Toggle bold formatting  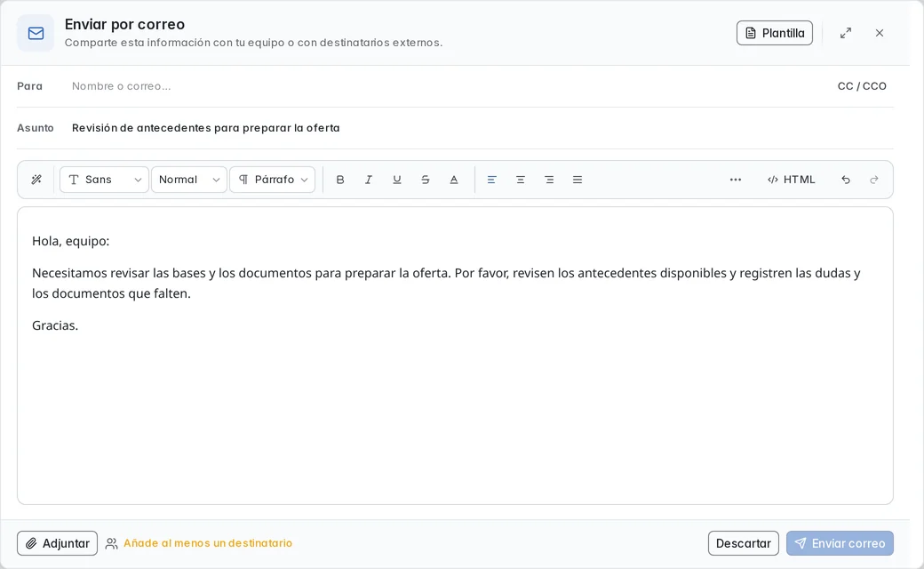[340, 180]
